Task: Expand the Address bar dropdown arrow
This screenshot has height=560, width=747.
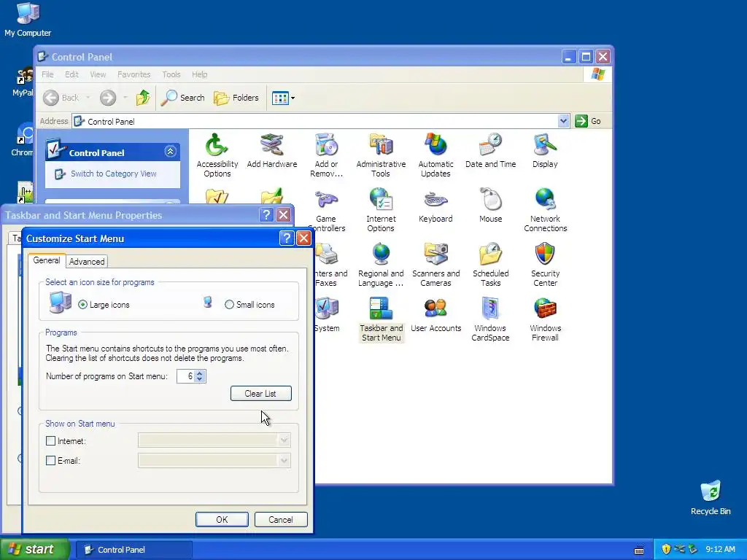Action: click(563, 121)
